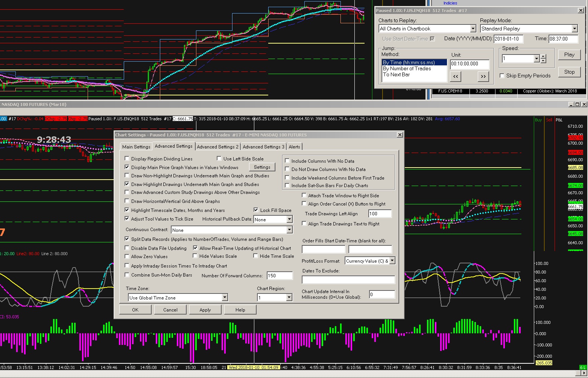The height and width of the screenshot is (378, 588).
Task: Select By Number of Trades jump method
Action: pos(407,68)
